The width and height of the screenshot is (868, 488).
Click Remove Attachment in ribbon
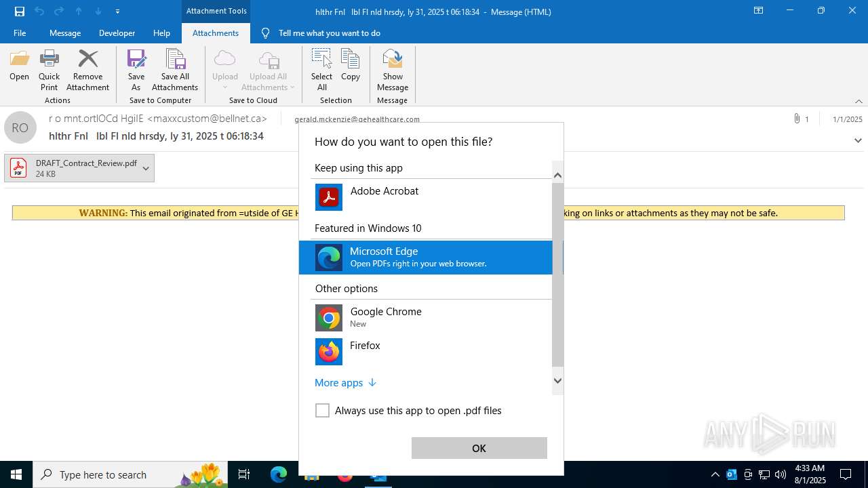[87, 70]
